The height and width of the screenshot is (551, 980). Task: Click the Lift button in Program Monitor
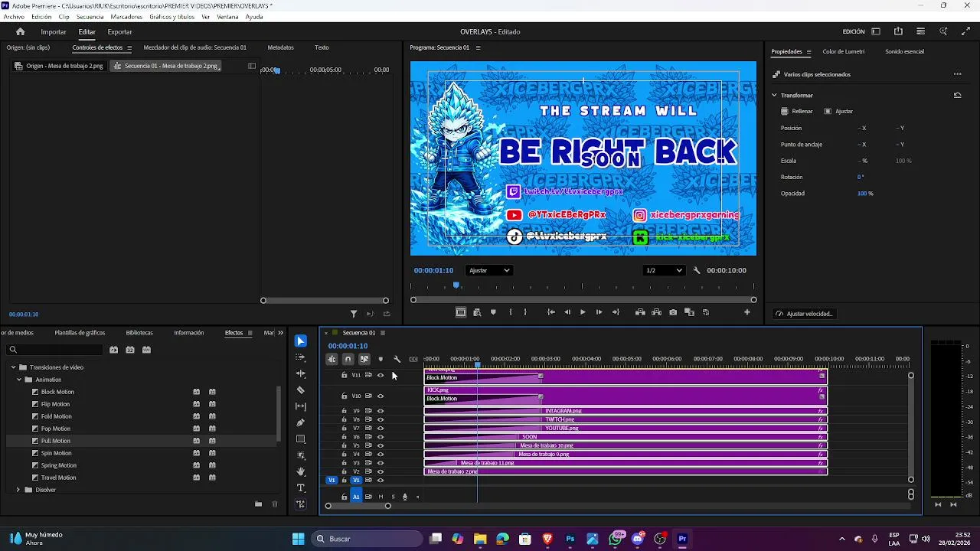[640, 312]
